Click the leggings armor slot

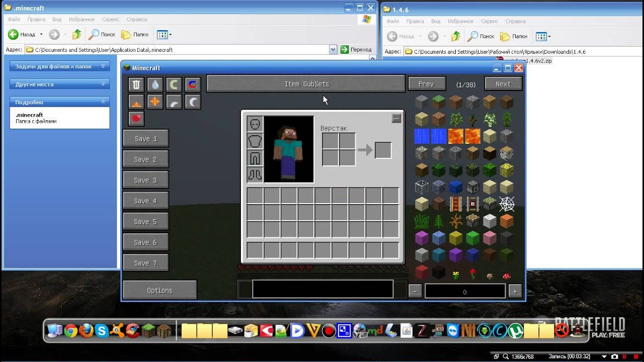click(x=255, y=158)
